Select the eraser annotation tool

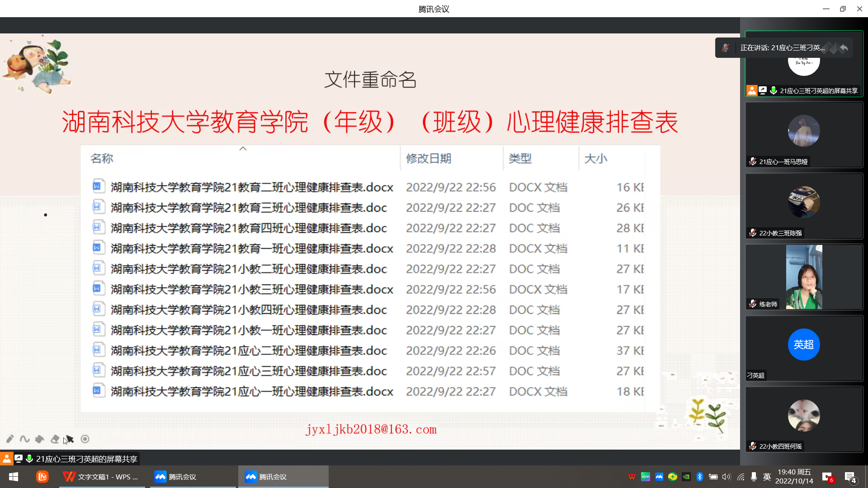(55, 439)
